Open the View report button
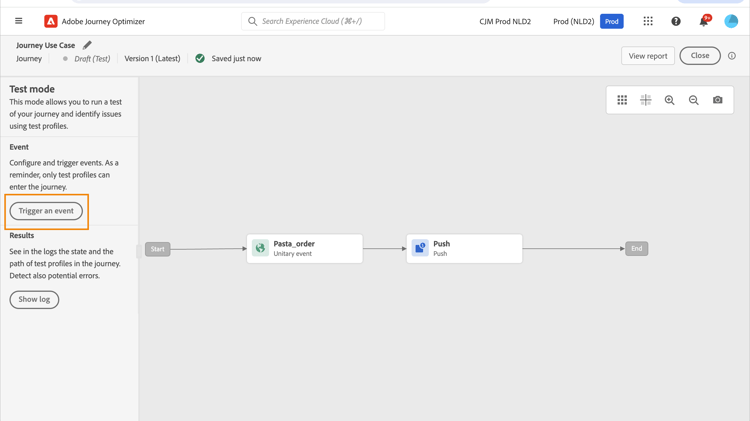This screenshot has height=421, width=750. tap(648, 56)
